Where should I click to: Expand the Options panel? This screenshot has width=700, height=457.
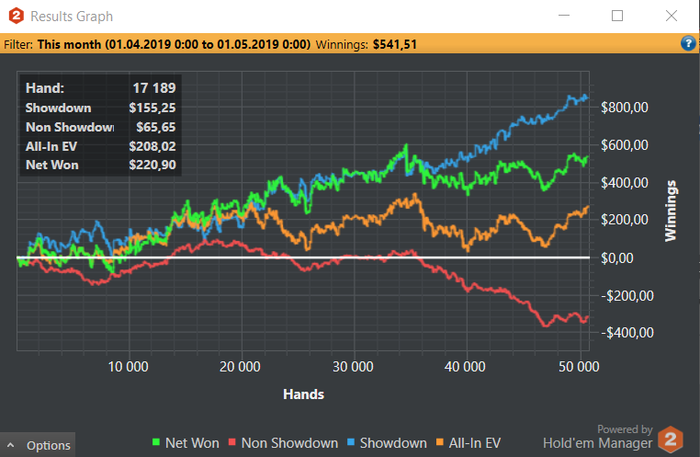tap(38, 445)
